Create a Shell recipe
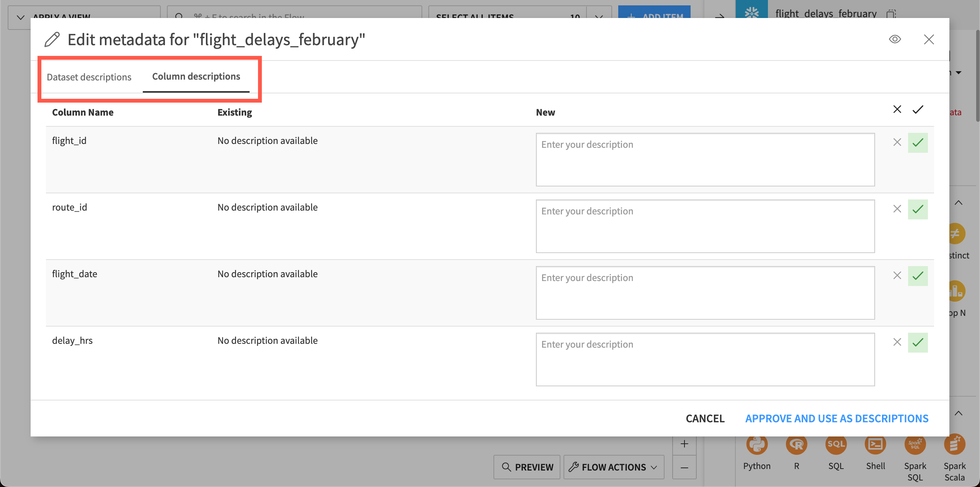The image size is (980, 487). [x=875, y=445]
